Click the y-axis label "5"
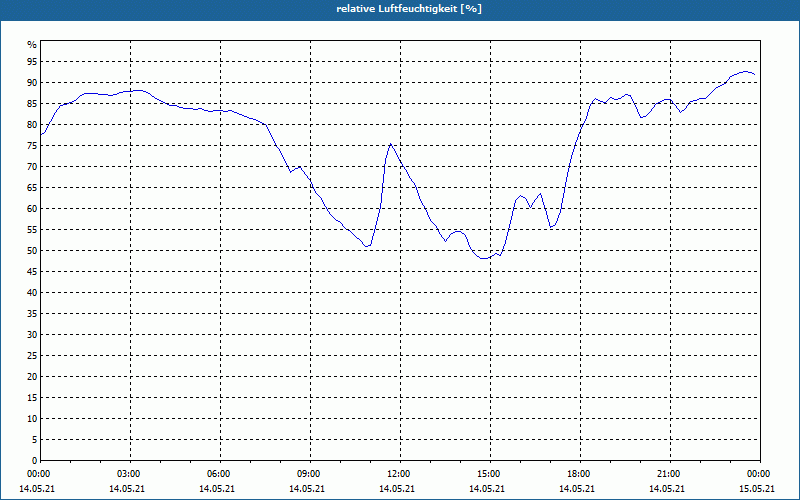800x500 pixels. coord(35,440)
